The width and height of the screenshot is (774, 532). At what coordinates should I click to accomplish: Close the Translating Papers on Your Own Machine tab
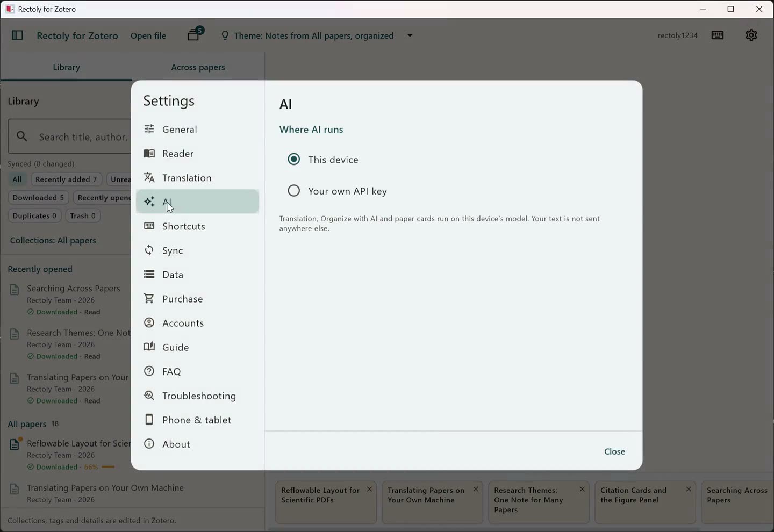pyautogui.click(x=476, y=489)
